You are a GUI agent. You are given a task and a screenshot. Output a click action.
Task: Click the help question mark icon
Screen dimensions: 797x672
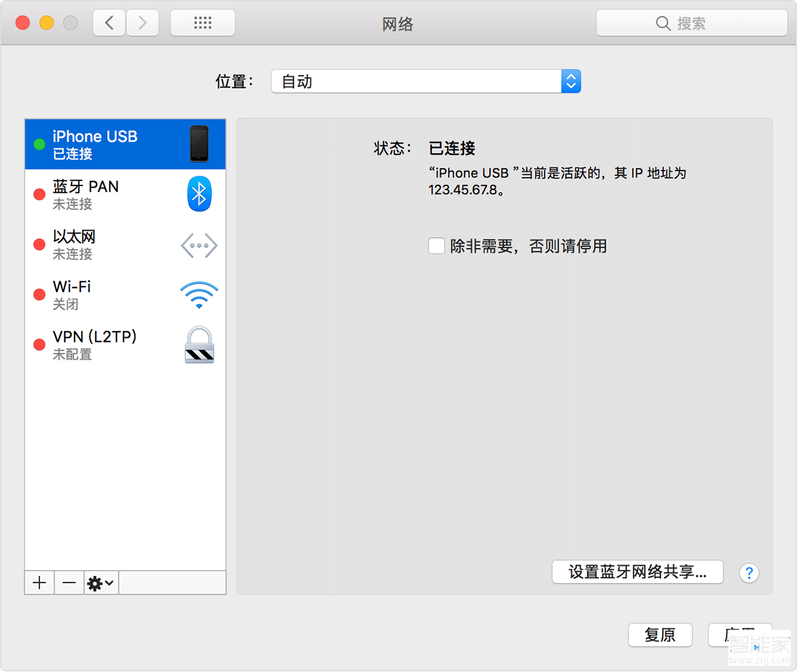click(749, 573)
